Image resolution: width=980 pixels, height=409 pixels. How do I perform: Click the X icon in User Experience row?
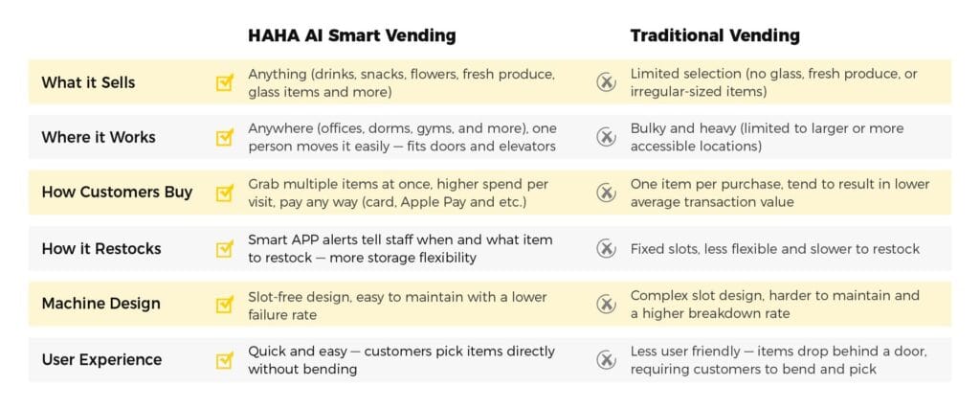[x=606, y=360]
